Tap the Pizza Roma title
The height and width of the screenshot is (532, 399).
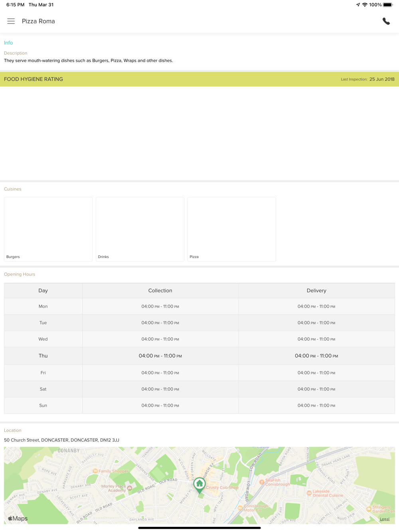coord(38,21)
